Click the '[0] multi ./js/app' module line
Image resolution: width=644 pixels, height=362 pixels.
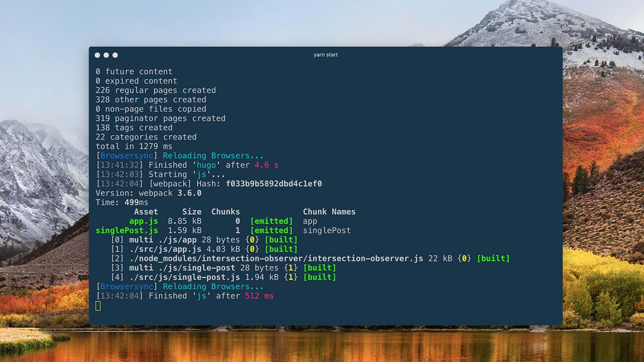[204, 240]
